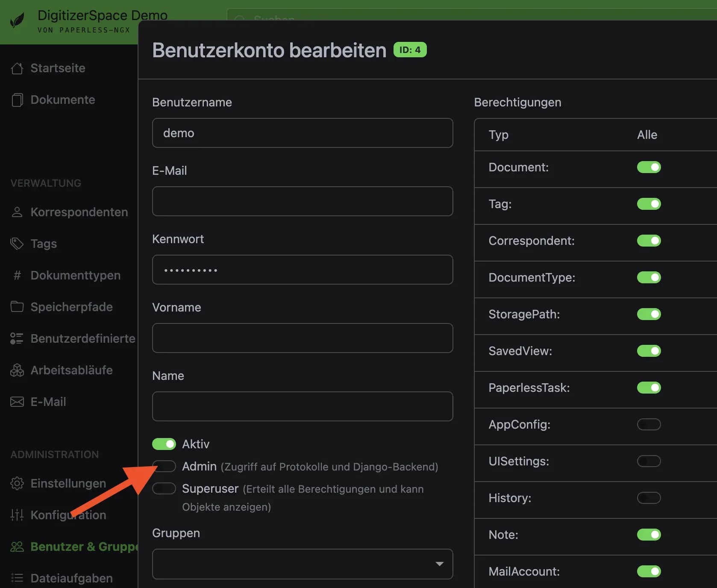The image size is (717, 588).
Task: Click the Arbeitsabläufe boxes icon
Action: coord(17,370)
